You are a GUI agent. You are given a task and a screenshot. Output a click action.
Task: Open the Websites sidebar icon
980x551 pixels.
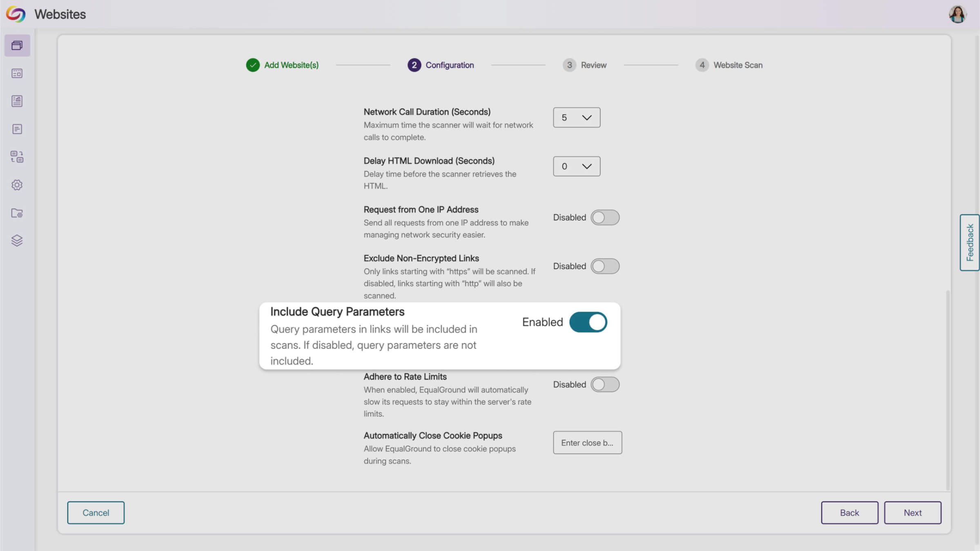(17, 45)
